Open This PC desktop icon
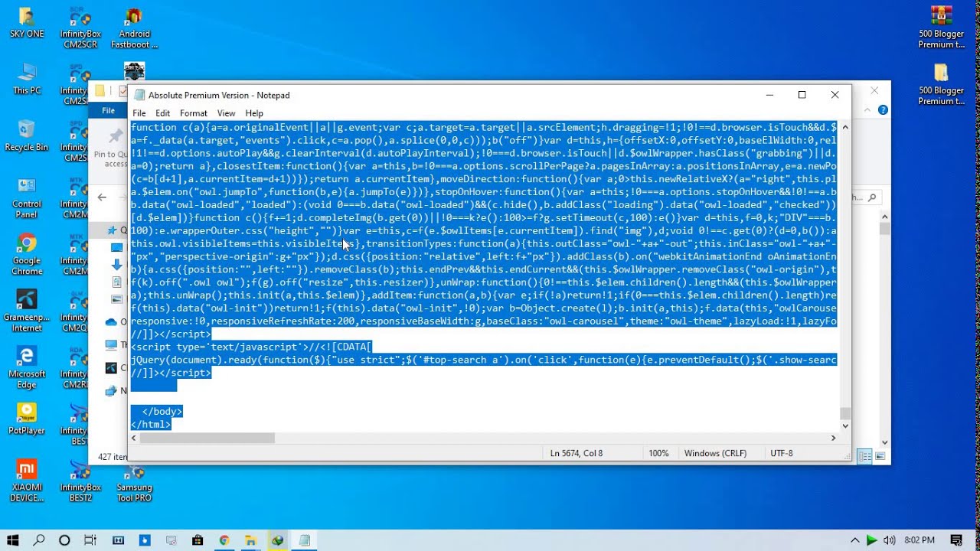 tap(27, 80)
